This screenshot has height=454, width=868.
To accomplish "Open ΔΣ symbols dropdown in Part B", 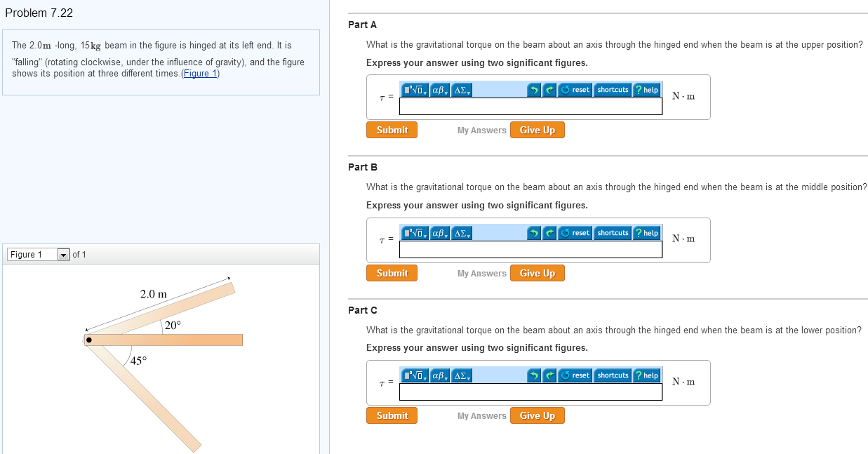I will coord(461,233).
